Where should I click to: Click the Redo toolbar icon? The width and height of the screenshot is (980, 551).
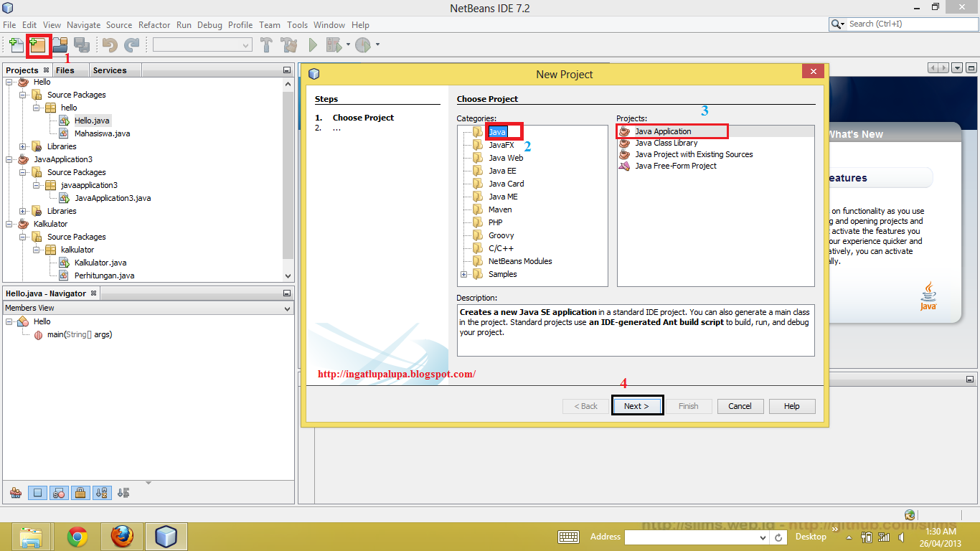[x=131, y=45]
